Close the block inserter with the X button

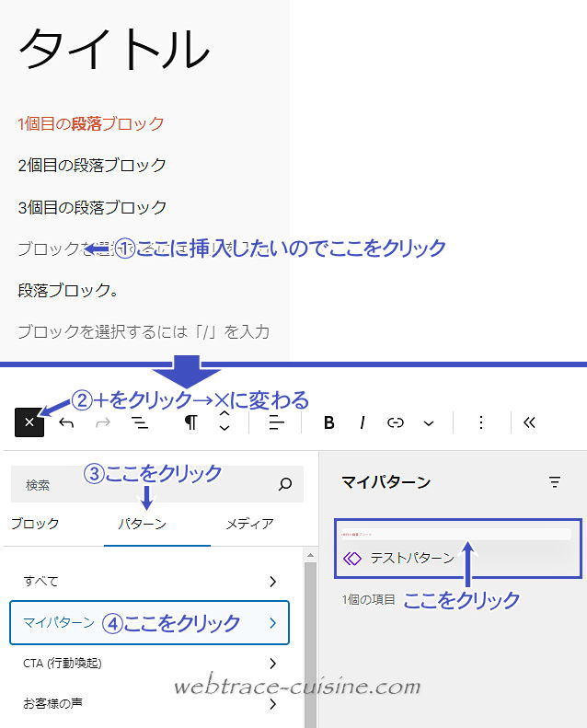tap(29, 422)
